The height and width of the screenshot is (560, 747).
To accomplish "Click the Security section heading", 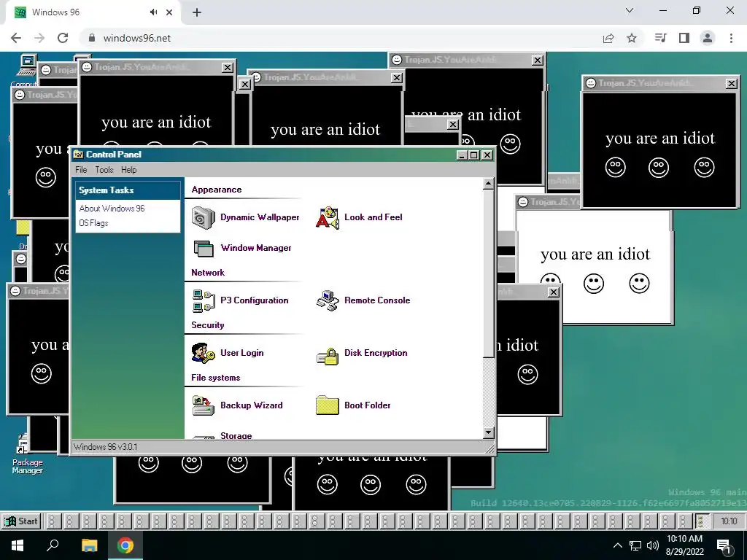I will click(208, 325).
